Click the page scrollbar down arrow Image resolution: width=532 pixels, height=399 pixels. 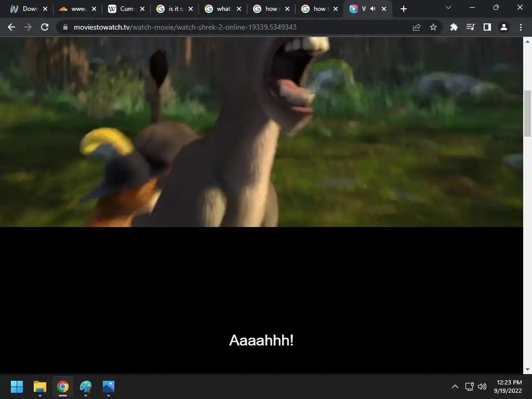(527, 369)
